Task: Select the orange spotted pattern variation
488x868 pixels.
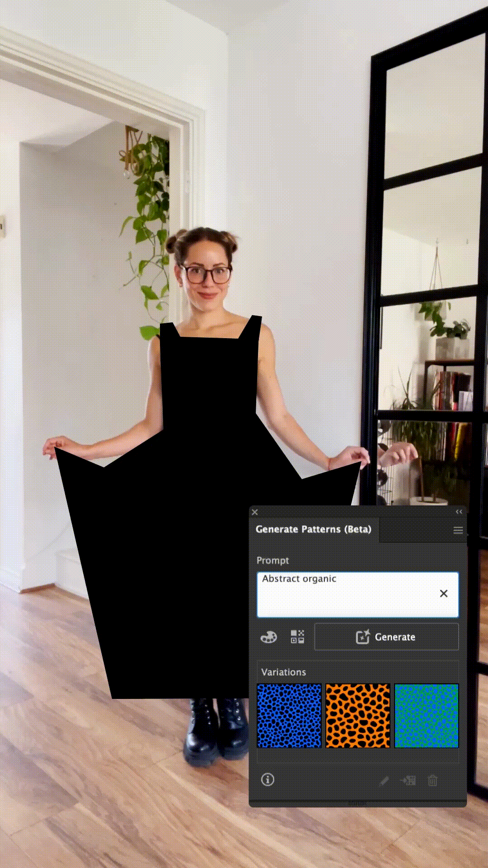Action: tap(358, 716)
